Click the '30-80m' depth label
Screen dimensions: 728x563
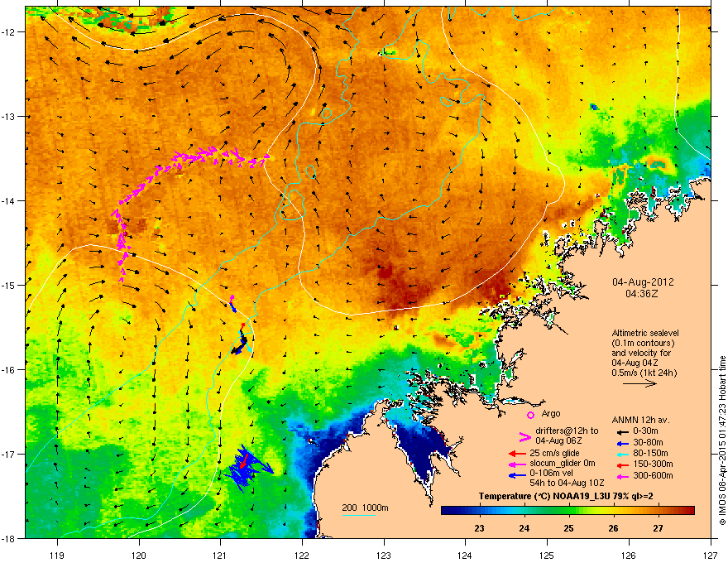648,443
